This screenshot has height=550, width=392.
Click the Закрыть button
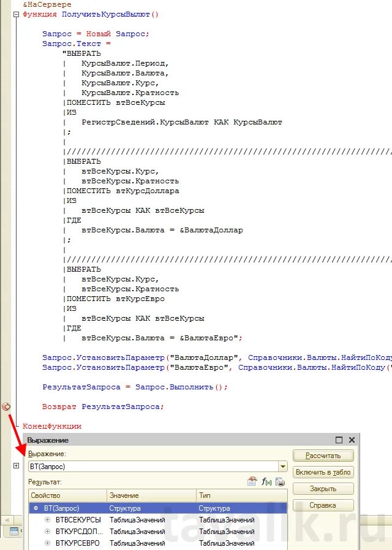click(x=323, y=489)
